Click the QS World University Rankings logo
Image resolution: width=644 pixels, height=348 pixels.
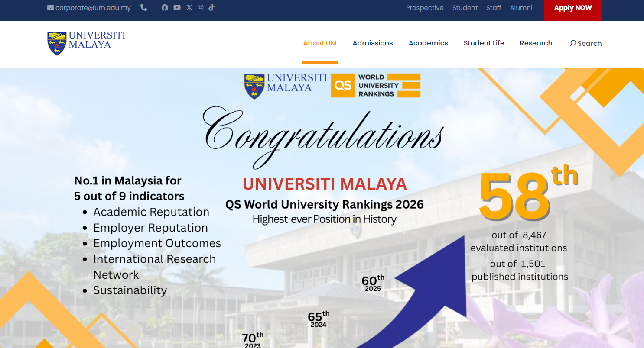375,85
